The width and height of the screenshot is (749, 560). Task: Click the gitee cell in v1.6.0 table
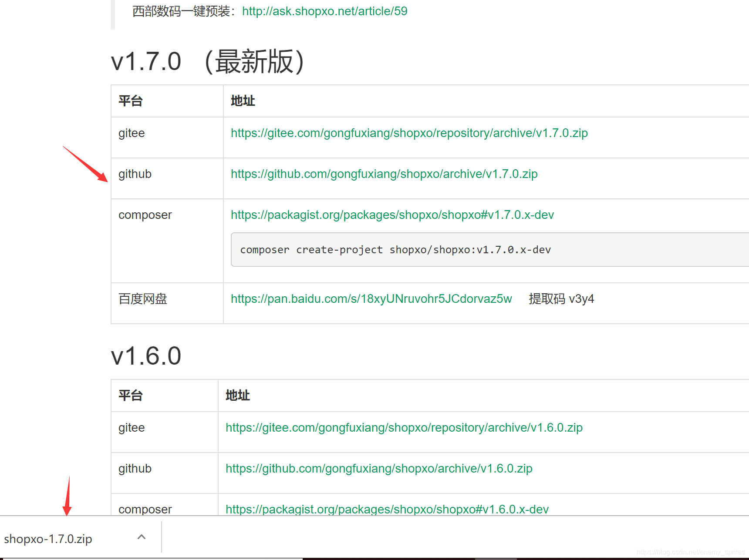tap(165, 432)
